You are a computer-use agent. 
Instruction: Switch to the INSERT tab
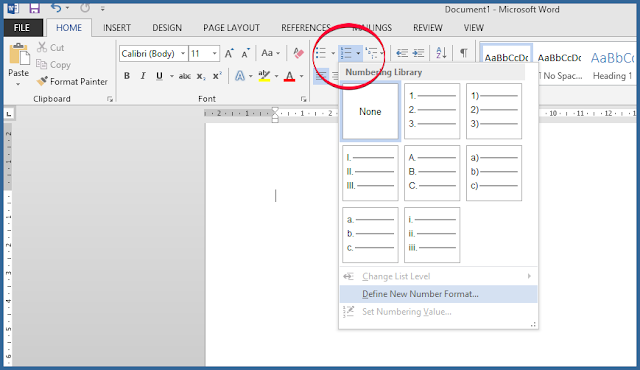point(117,28)
